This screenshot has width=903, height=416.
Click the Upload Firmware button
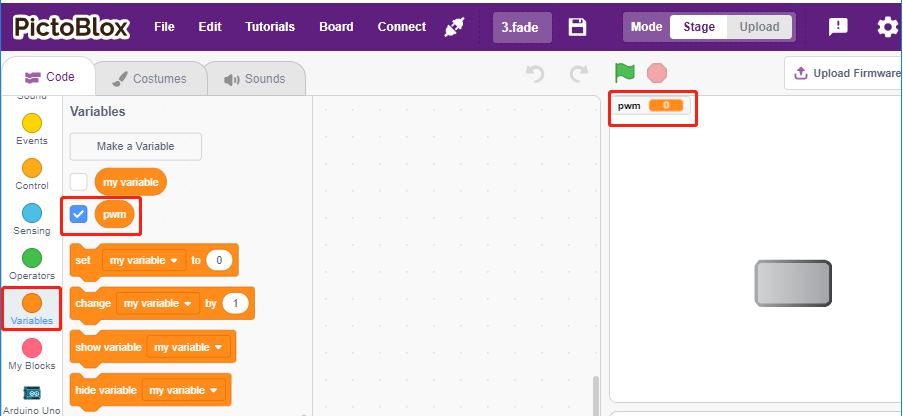pos(844,73)
